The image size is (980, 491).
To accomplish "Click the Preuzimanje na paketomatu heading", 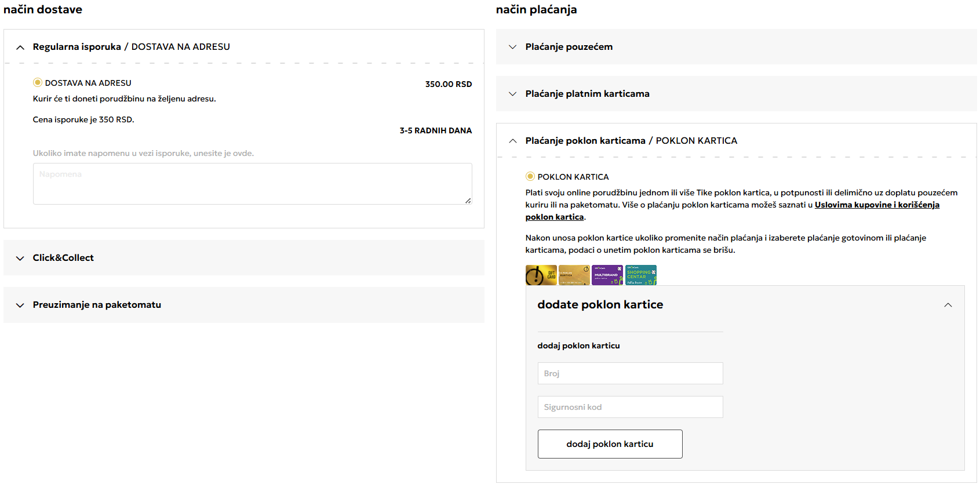I will (x=97, y=305).
